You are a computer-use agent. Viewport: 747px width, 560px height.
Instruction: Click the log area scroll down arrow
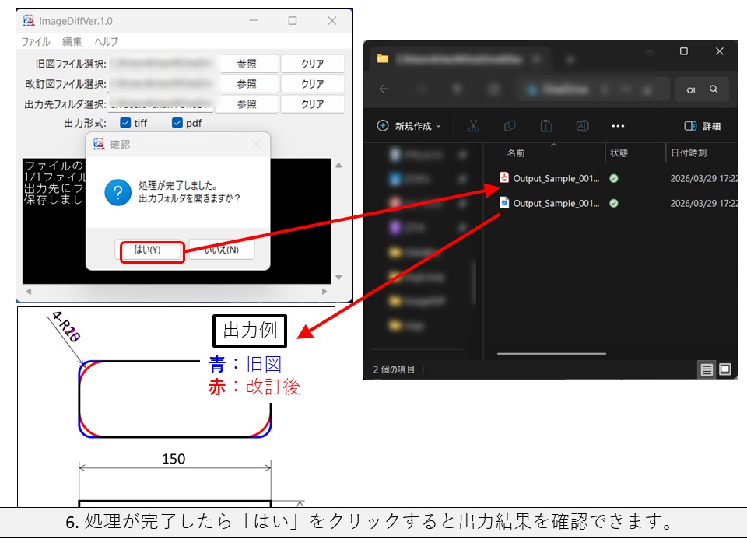pyautogui.click(x=338, y=277)
